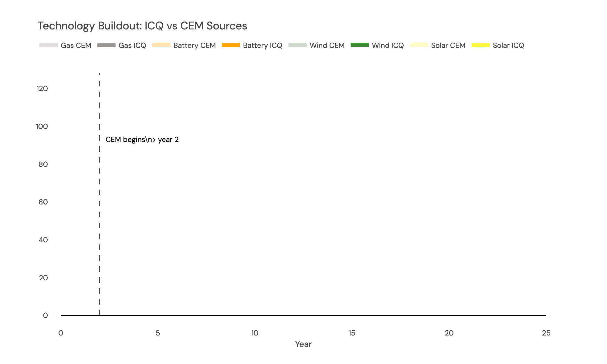This screenshot has height=364, width=607.
Task: Click the x-axis tick label 25
Action: (546, 333)
